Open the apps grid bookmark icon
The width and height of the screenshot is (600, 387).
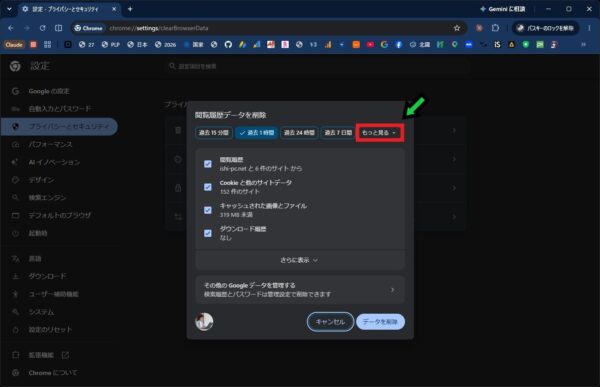pos(47,45)
